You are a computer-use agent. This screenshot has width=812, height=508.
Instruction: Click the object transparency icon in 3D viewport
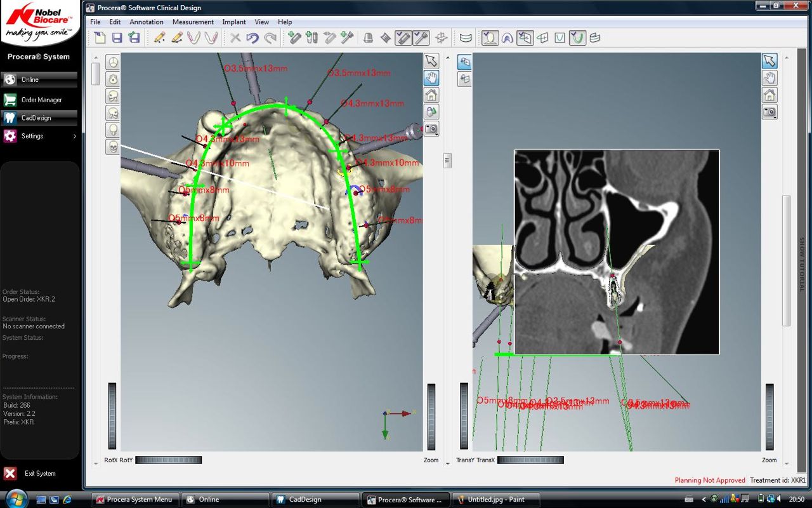point(431,112)
